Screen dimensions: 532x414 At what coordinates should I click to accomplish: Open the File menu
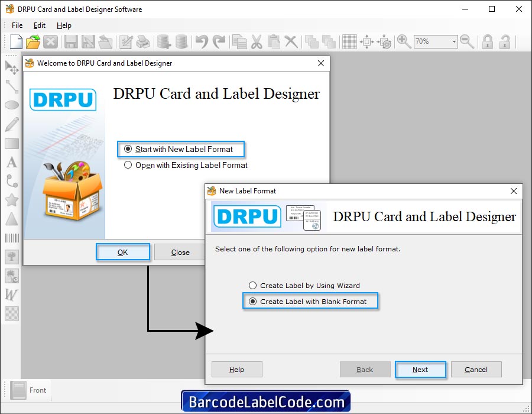coord(17,25)
